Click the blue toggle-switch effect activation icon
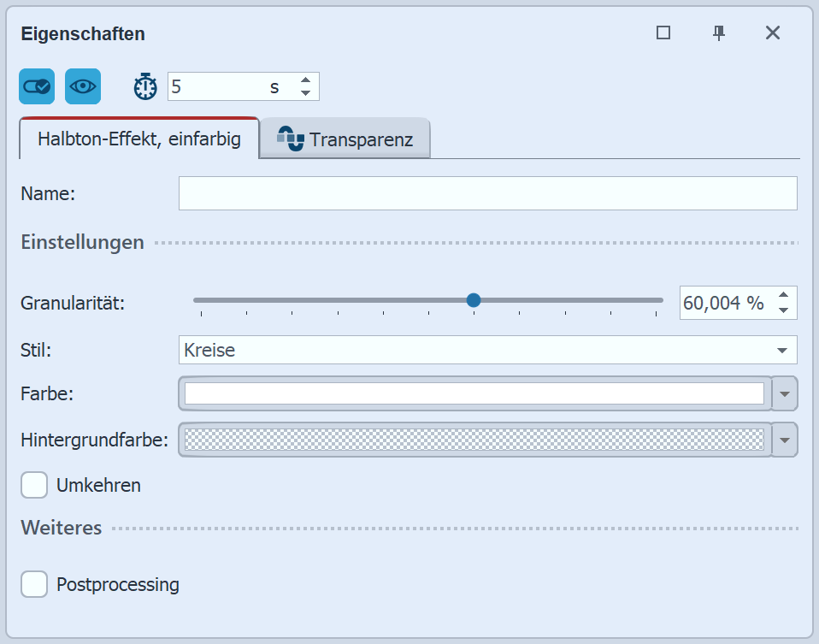This screenshot has width=819, height=644. tap(36, 86)
